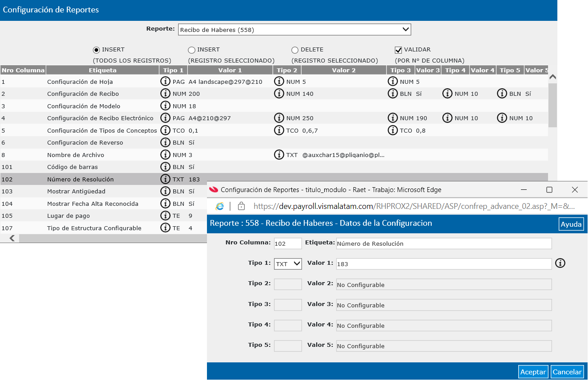The height and width of the screenshot is (381, 588).
Task: Click Tipo 4 info icon for Configuración de Recibo Electrónico
Action: tap(447, 118)
